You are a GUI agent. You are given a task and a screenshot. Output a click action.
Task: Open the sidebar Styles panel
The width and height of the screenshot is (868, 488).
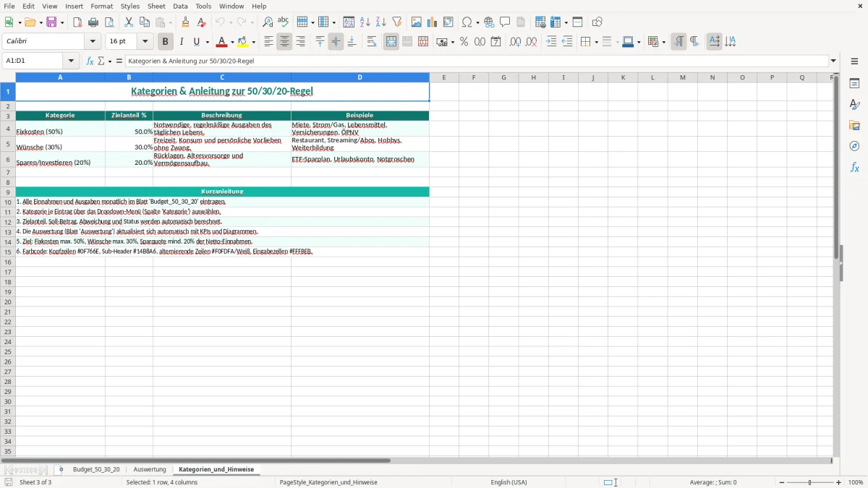coord(854,104)
